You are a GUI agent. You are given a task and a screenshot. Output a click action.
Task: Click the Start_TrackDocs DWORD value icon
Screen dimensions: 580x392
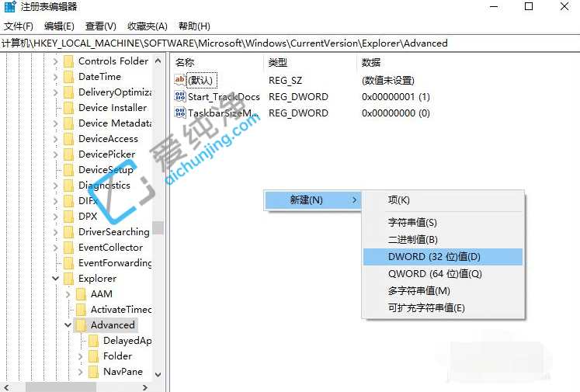tap(180, 96)
